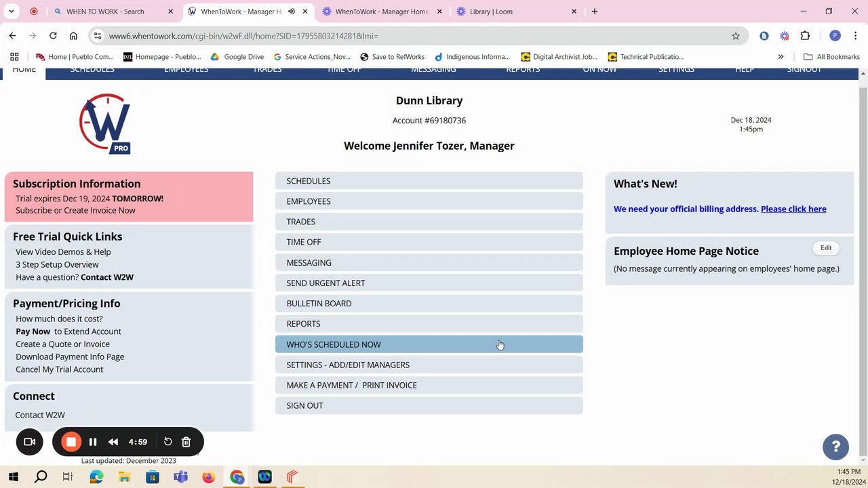The width and height of the screenshot is (868, 488).
Task: Open the round question mark help button
Action: click(x=835, y=447)
